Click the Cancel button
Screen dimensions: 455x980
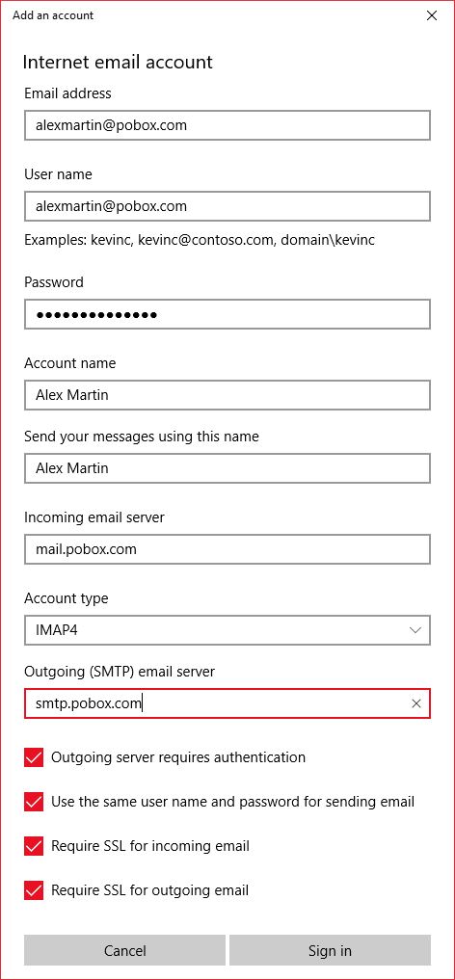[125, 951]
